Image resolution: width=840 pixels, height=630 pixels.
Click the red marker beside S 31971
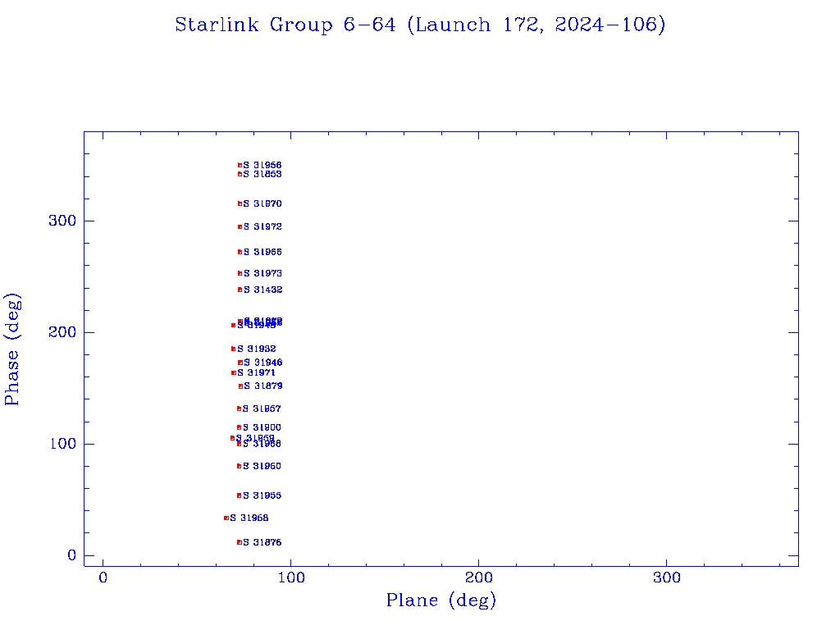click(x=234, y=373)
